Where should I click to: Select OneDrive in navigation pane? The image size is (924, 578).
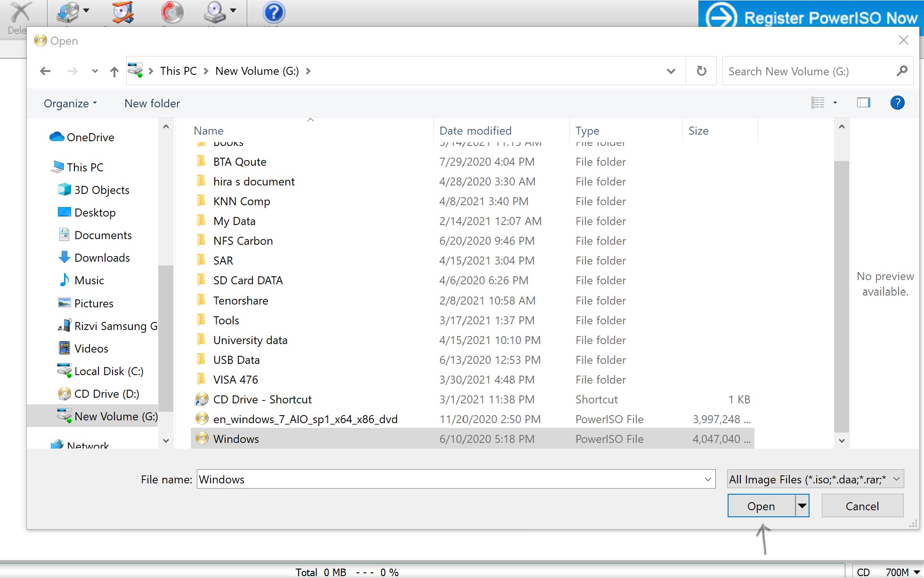coord(82,137)
